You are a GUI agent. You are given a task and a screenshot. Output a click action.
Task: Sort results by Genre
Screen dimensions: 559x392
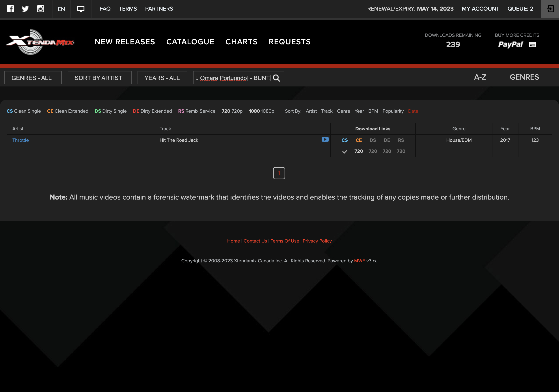click(x=343, y=111)
